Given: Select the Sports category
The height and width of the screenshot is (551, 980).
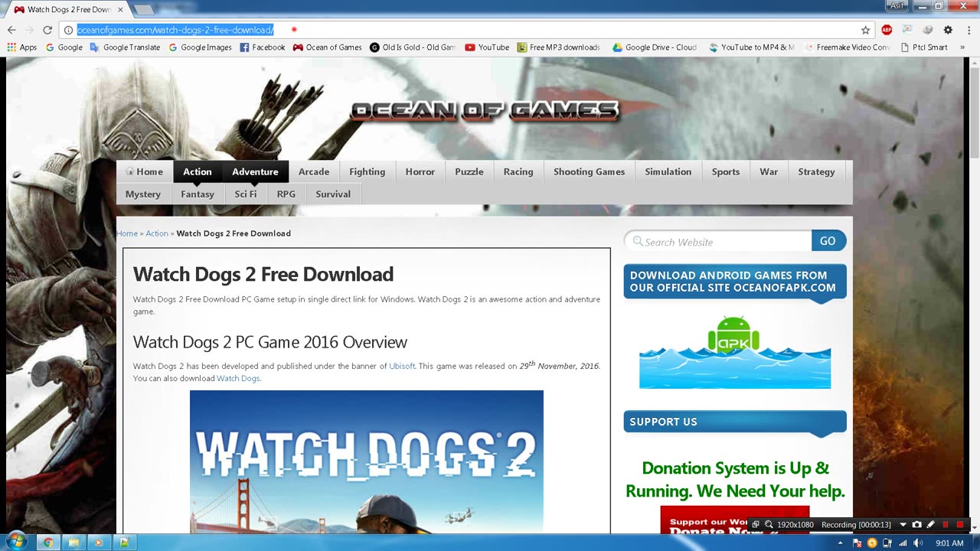Looking at the screenshot, I should tap(726, 171).
